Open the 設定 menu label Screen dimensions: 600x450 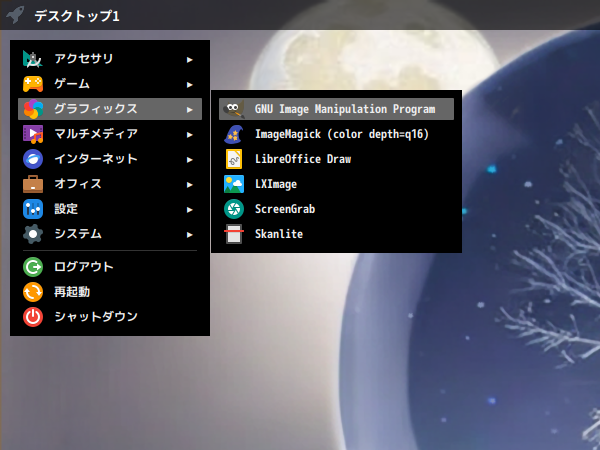tap(66, 209)
